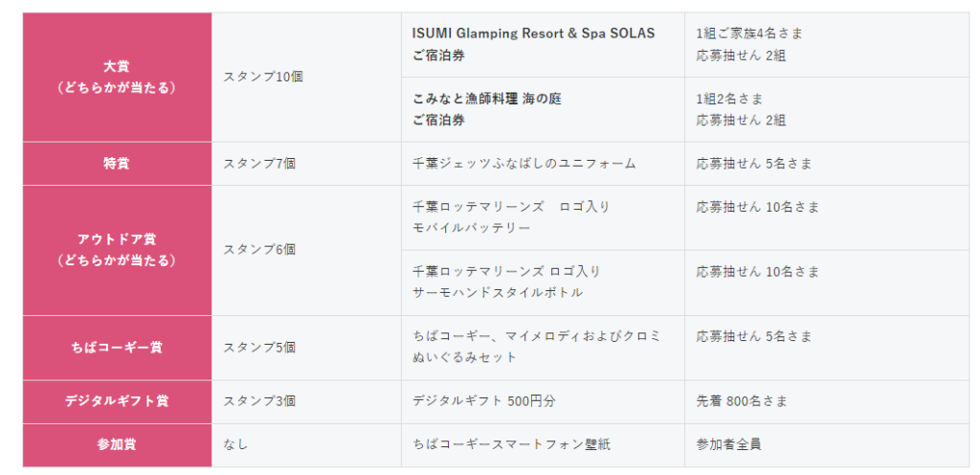
Task: Click the 先着 800名さま cell
Action: click(827, 402)
